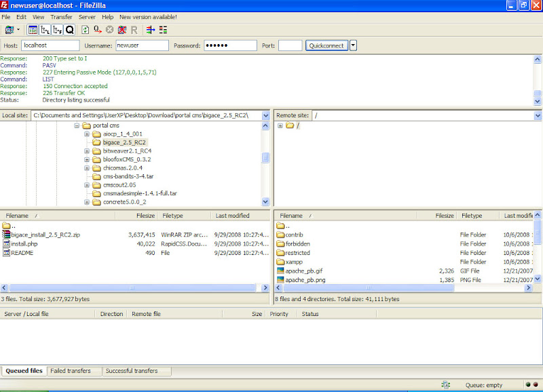The image size is (543, 392).
Task: Select bigace_2.5_RC2 folder in tree
Action: [x=124, y=142]
